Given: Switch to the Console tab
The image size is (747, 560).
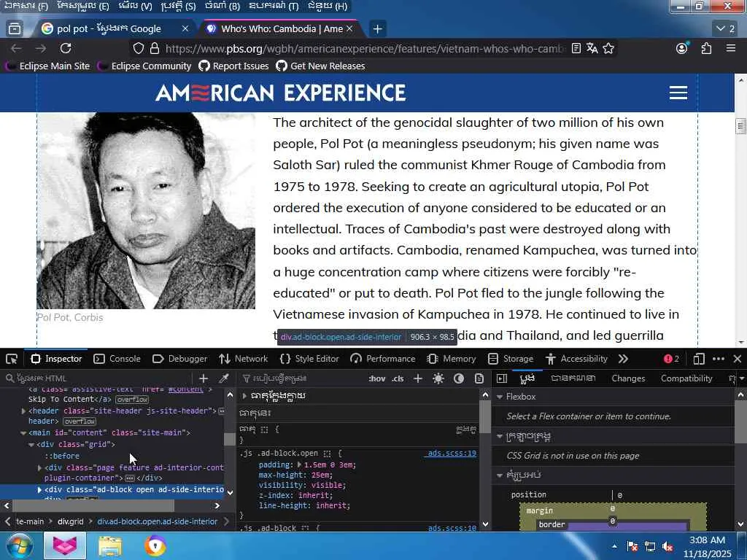Looking at the screenshot, I should [117, 359].
